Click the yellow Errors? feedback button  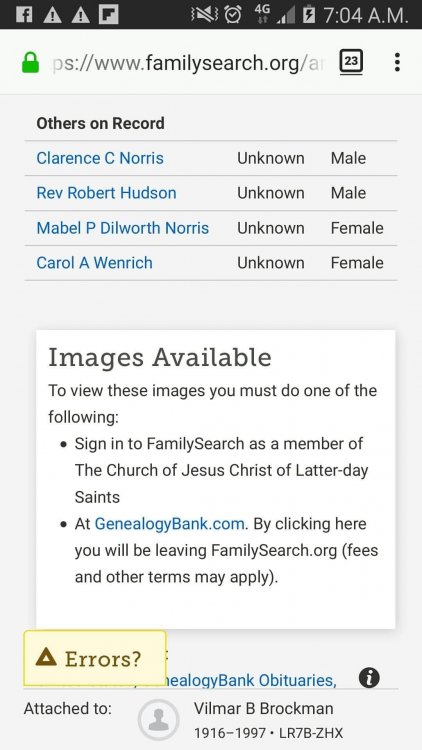(95, 658)
